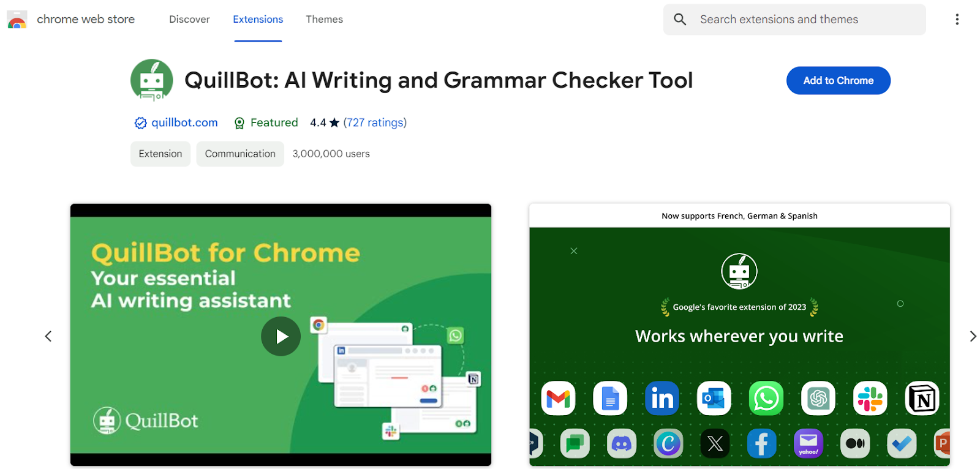
Task: Open the Works wherever you write screenshot
Action: coord(739,335)
